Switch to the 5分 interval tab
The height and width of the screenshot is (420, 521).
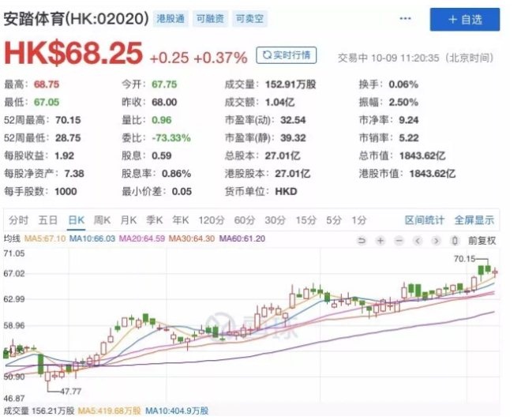334,220
